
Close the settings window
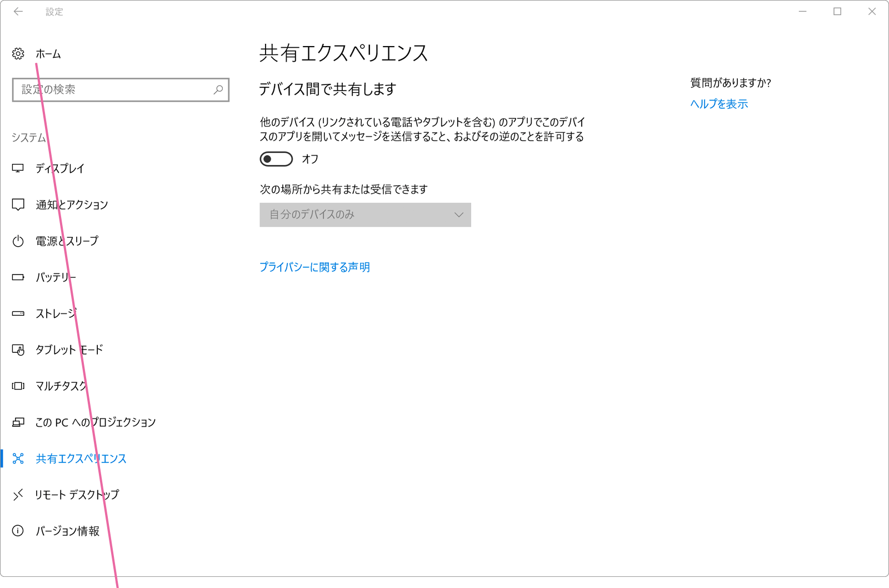(872, 12)
